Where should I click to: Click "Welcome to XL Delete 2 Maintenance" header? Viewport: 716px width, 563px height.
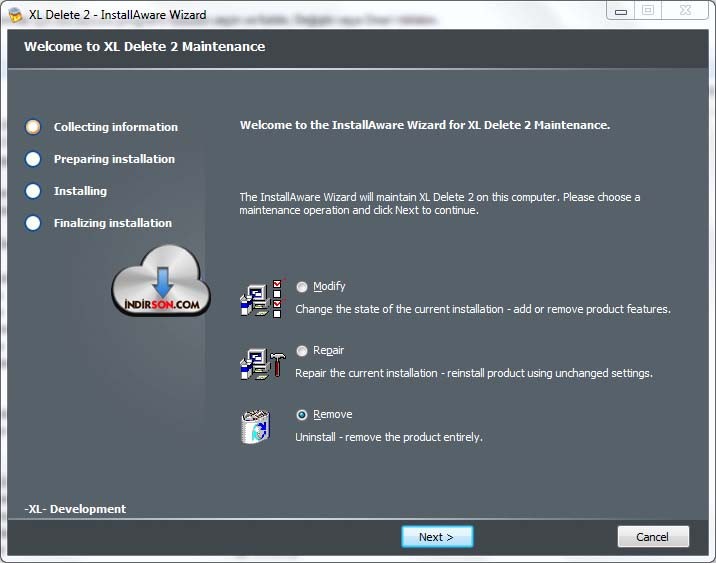(144, 47)
